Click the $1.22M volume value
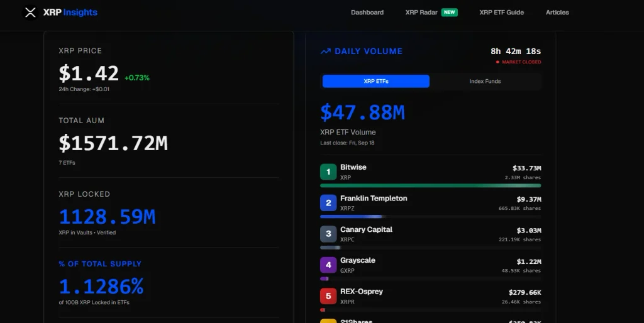This screenshot has width=644, height=323. [528, 262]
